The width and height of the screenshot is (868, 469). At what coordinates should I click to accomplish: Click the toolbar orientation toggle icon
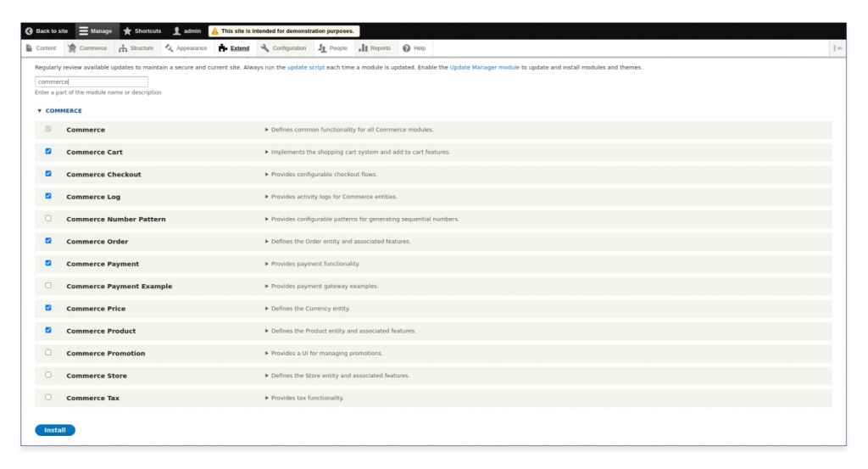837,48
